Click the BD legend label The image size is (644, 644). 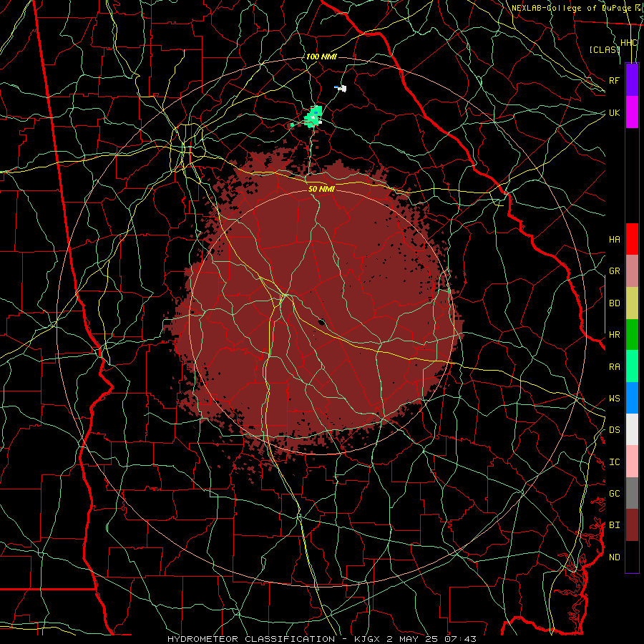pyautogui.click(x=615, y=303)
